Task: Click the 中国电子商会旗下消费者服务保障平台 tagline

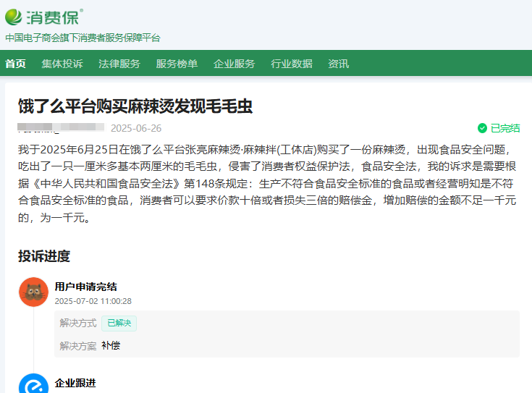Action: coord(83,38)
